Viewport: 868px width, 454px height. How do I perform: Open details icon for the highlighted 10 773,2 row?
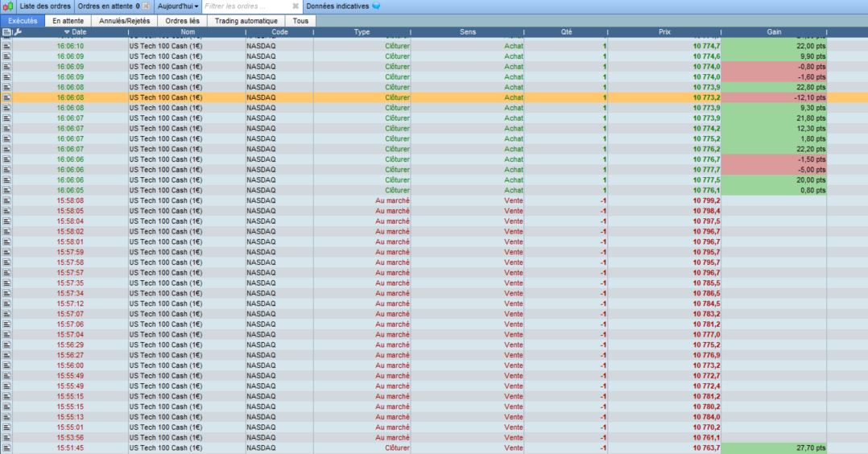pos(6,97)
